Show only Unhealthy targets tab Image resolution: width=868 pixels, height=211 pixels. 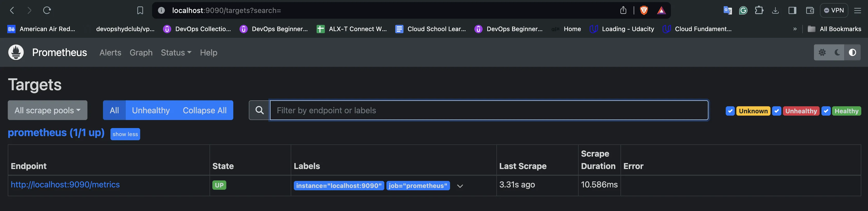[151, 110]
